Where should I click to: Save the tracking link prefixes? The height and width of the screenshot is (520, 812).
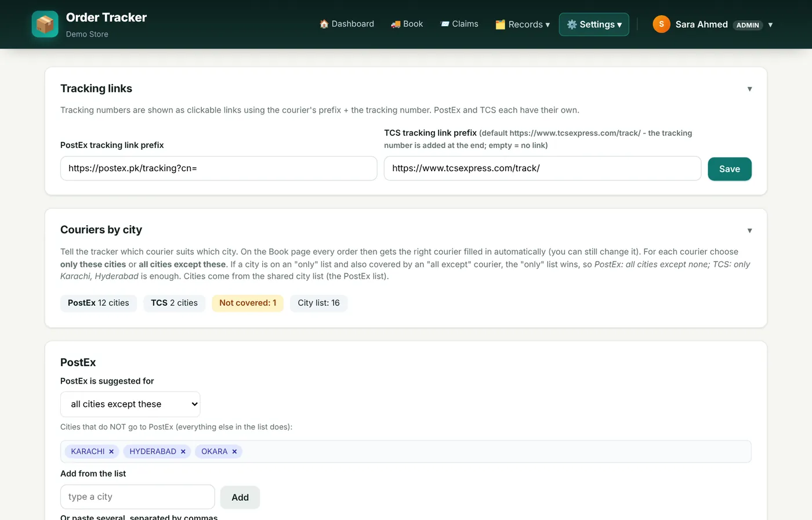(x=730, y=169)
